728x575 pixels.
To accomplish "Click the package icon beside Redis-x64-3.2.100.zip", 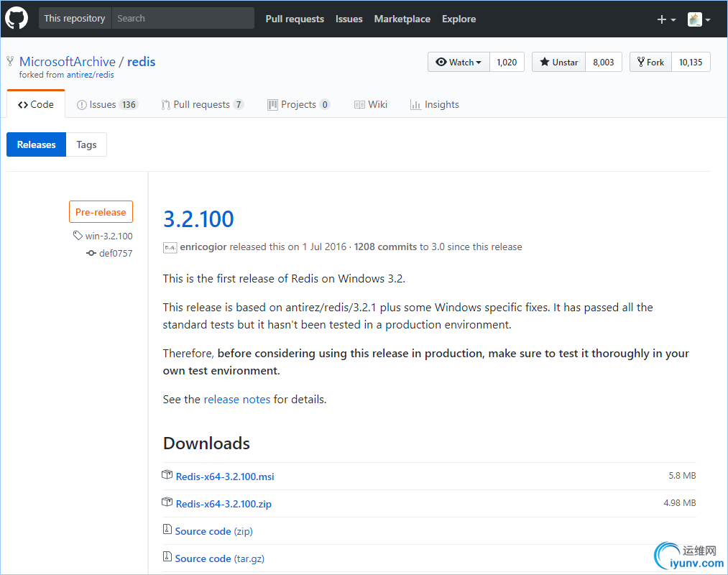I will [x=167, y=502].
